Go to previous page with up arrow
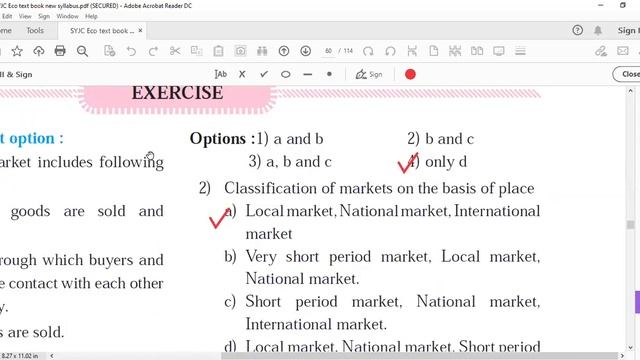 pos(284,51)
